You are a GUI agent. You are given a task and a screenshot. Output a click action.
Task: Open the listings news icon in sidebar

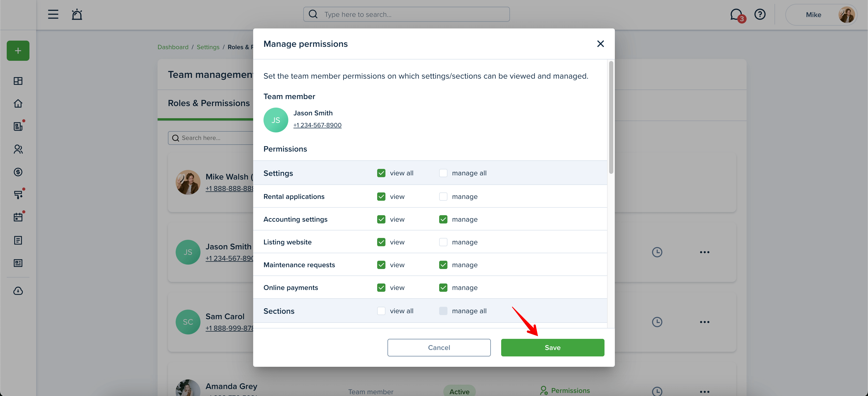[x=18, y=126]
